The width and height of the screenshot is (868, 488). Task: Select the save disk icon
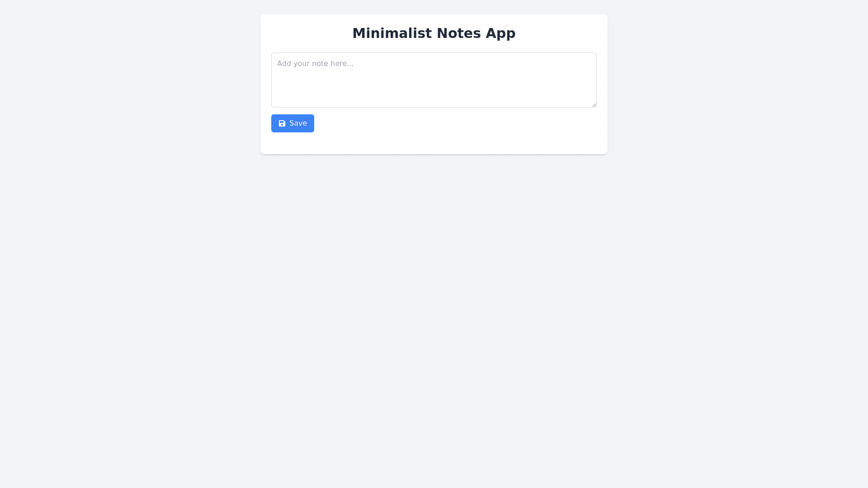(282, 123)
